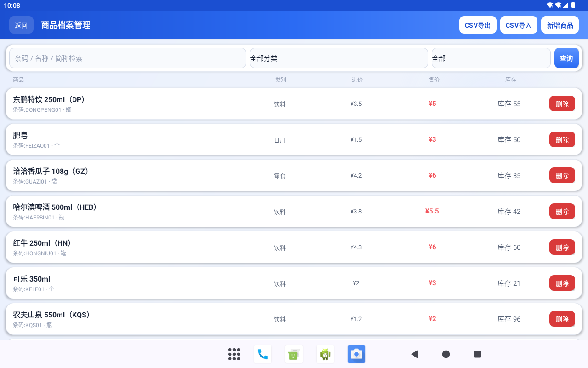The image size is (588, 368).
Task: Click the 进价 column header
Action: point(357,80)
